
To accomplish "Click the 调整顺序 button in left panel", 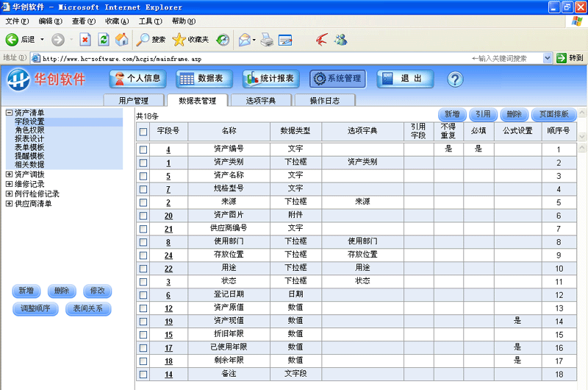I will [35, 309].
